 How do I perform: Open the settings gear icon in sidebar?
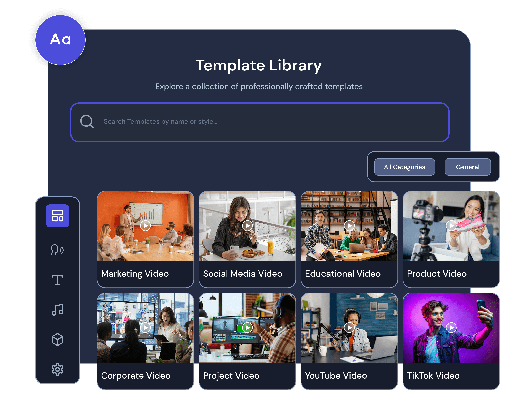point(57,369)
